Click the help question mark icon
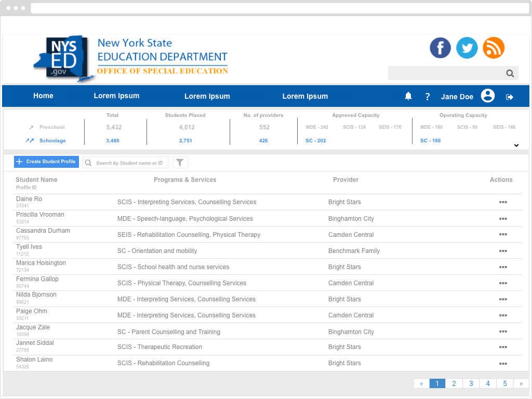The image size is (532, 399). (428, 97)
